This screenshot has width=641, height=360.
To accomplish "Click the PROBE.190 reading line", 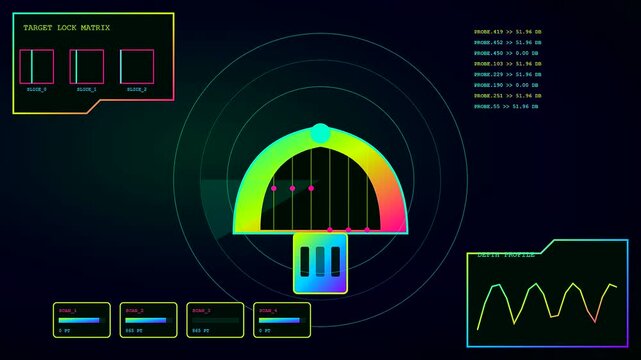I will coord(506,85).
